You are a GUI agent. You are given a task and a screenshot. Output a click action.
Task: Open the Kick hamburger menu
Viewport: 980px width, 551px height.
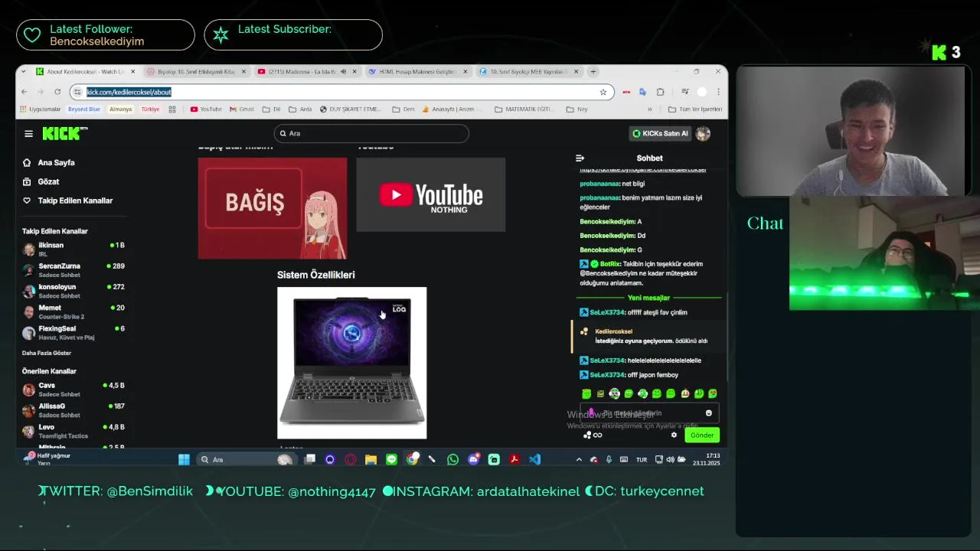point(28,133)
